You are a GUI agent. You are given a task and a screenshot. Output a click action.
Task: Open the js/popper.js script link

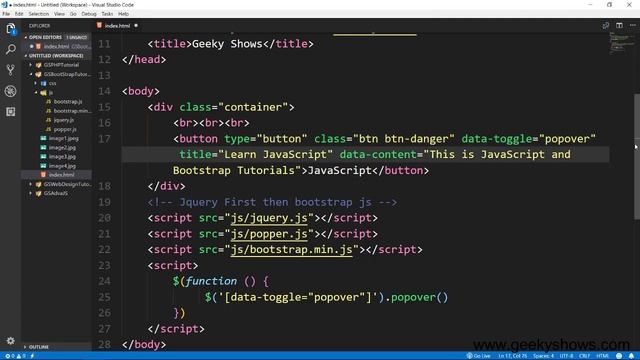(x=269, y=234)
